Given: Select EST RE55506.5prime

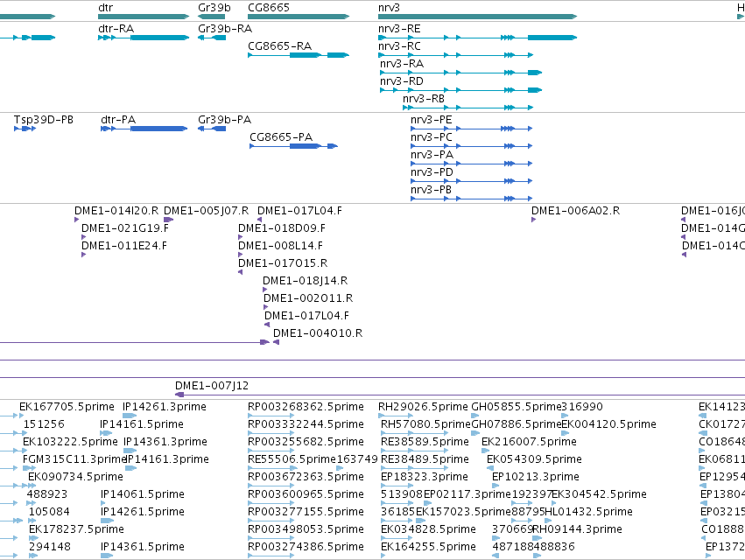Looking at the screenshot, I should (292, 459).
